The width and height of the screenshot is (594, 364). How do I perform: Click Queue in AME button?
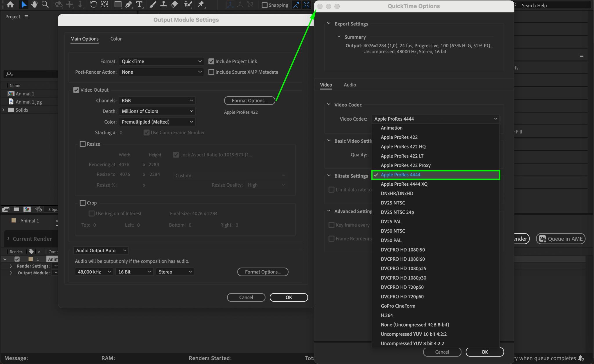[561, 239]
